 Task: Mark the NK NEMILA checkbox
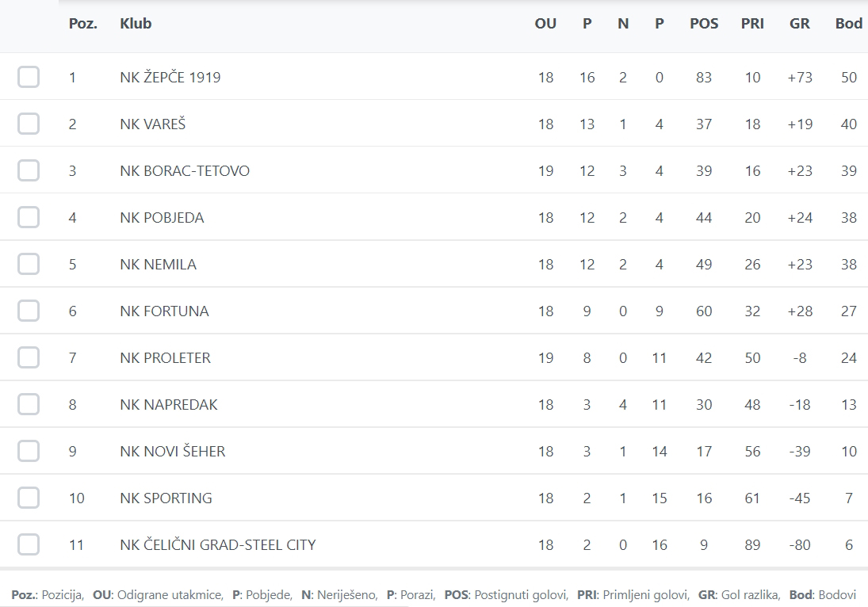tap(29, 264)
